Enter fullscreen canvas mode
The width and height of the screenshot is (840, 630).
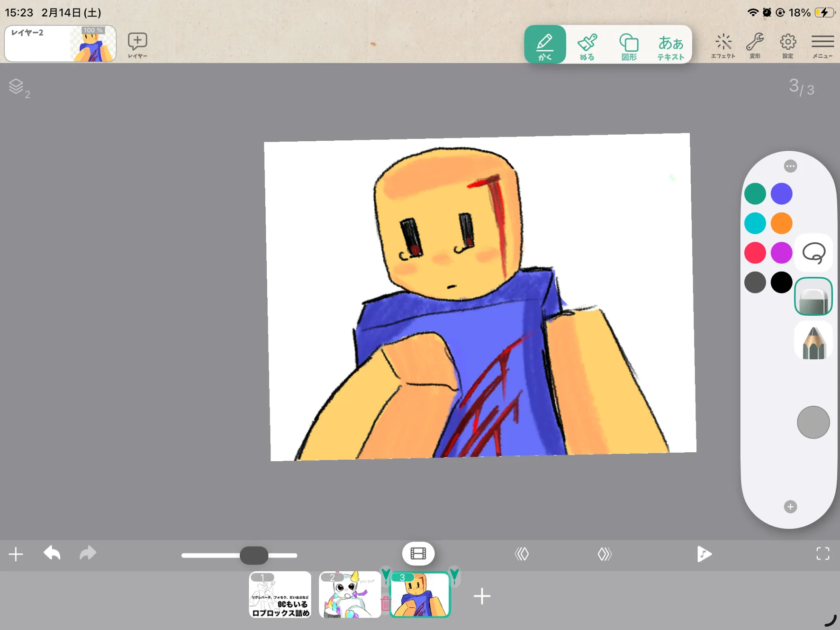coord(823,554)
